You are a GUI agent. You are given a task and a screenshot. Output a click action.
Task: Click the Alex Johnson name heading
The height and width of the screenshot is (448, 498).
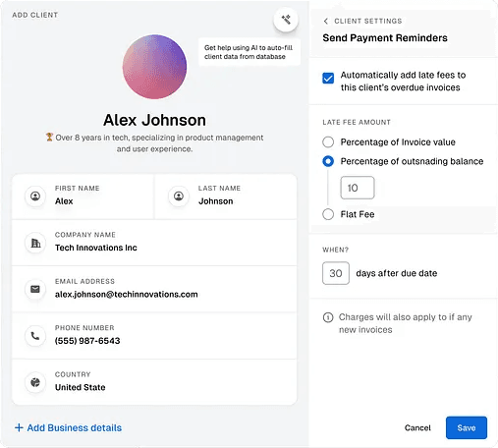coord(154,120)
